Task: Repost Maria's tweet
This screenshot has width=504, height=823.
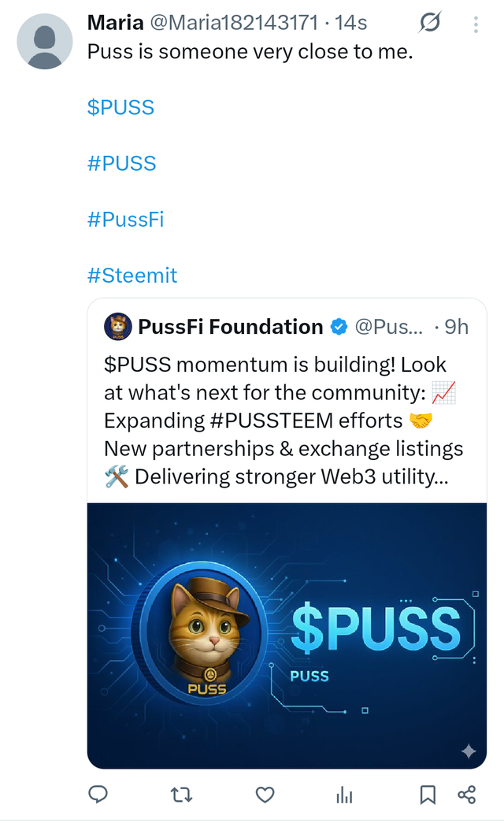Action: [x=182, y=795]
